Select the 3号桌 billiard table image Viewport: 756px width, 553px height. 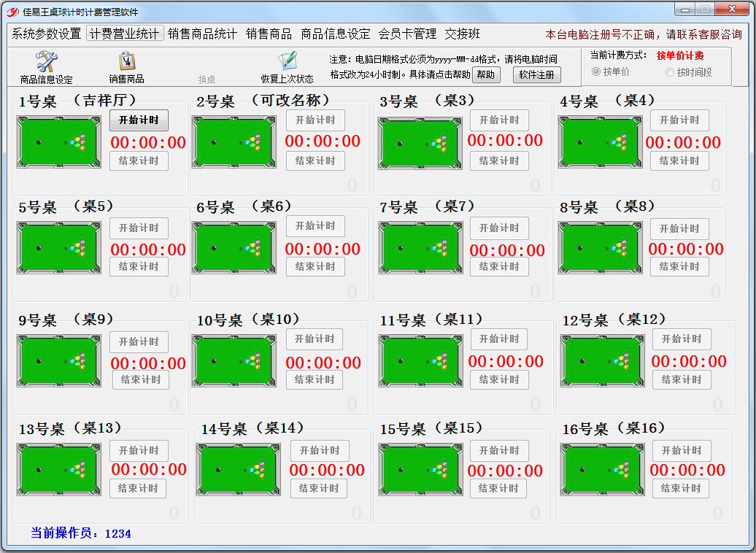tap(420, 143)
